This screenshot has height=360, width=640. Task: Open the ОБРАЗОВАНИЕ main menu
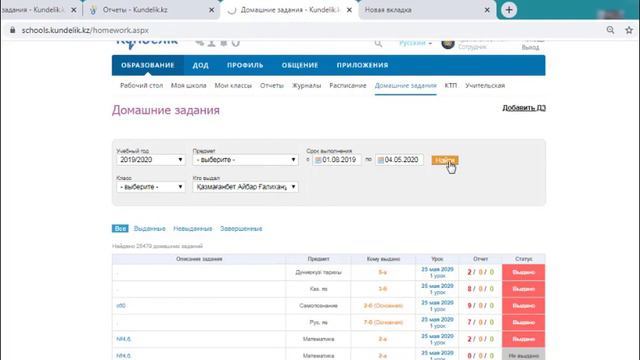pyautogui.click(x=147, y=65)
